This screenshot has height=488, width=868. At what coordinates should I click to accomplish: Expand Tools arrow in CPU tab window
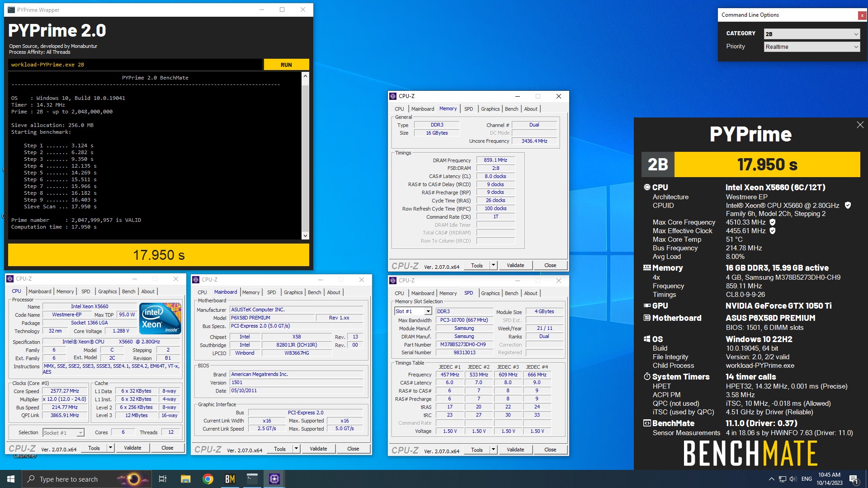110,448
